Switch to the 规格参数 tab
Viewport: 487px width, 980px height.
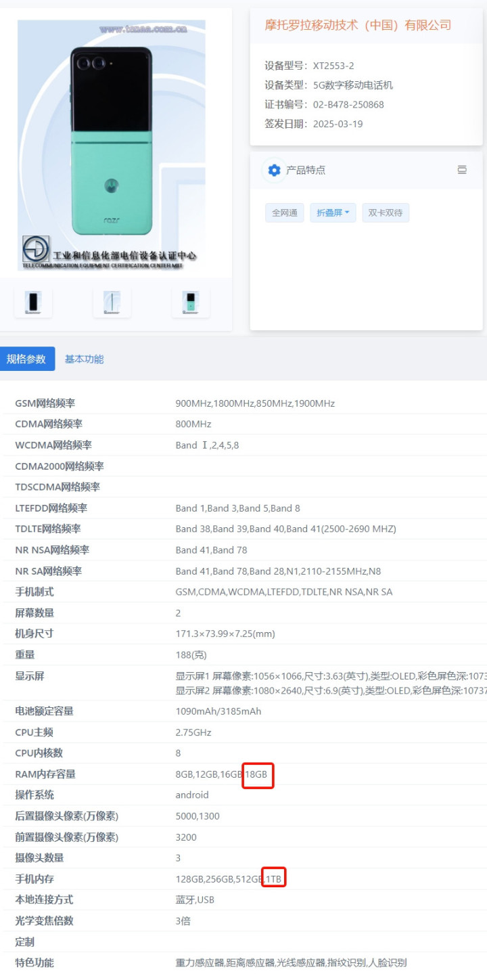click(x=27, y=359)
